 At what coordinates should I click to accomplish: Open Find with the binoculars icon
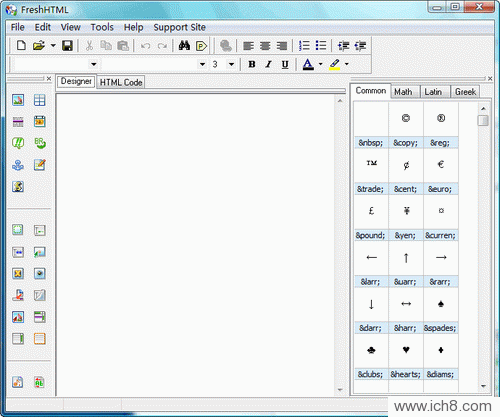(184, 45)
